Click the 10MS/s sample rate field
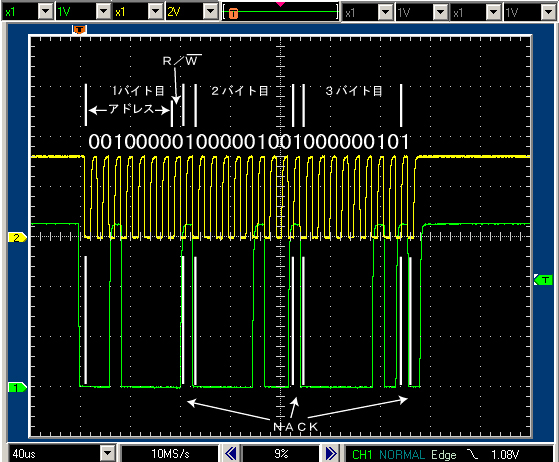559x462 pixels. tap(170, 453)
